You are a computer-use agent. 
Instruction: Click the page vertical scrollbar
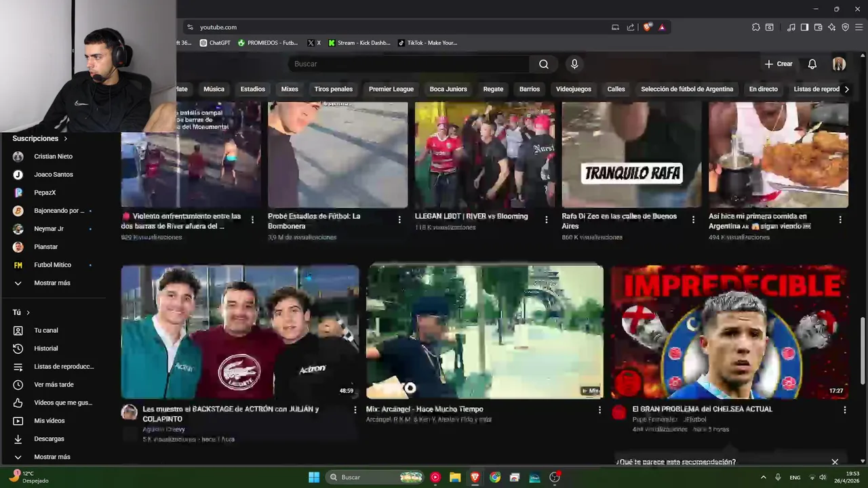click(863, 352)
